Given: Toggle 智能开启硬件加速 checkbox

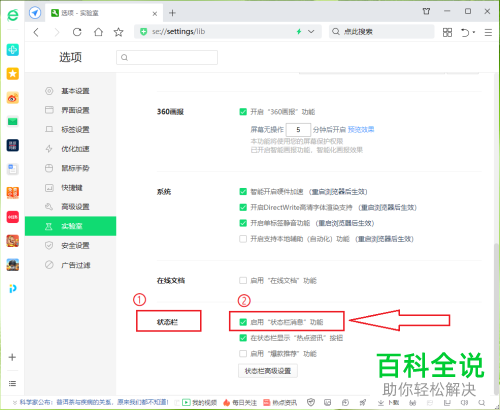Looking at the screenshot, I should [243, 192].
